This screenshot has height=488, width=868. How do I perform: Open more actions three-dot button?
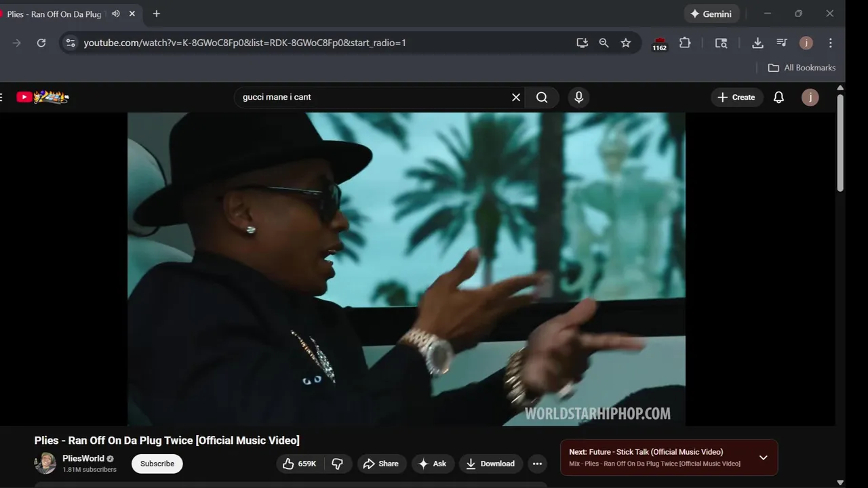click(537, 464)
